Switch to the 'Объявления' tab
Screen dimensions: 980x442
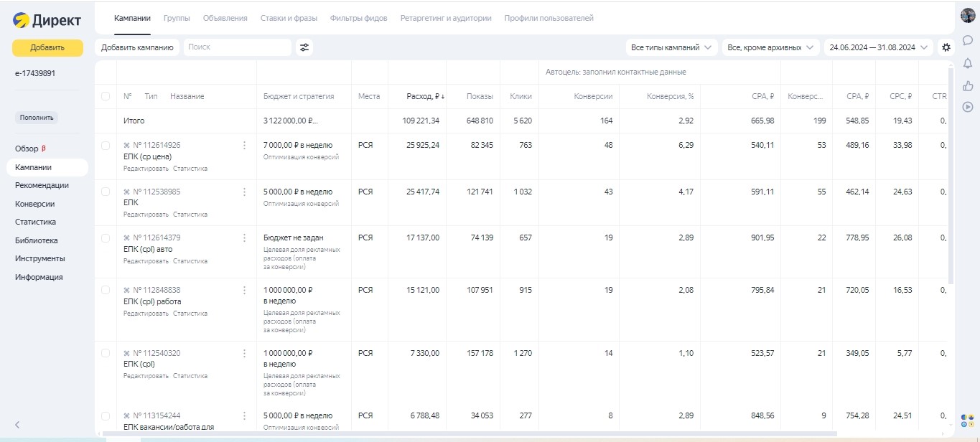point(225,18)
